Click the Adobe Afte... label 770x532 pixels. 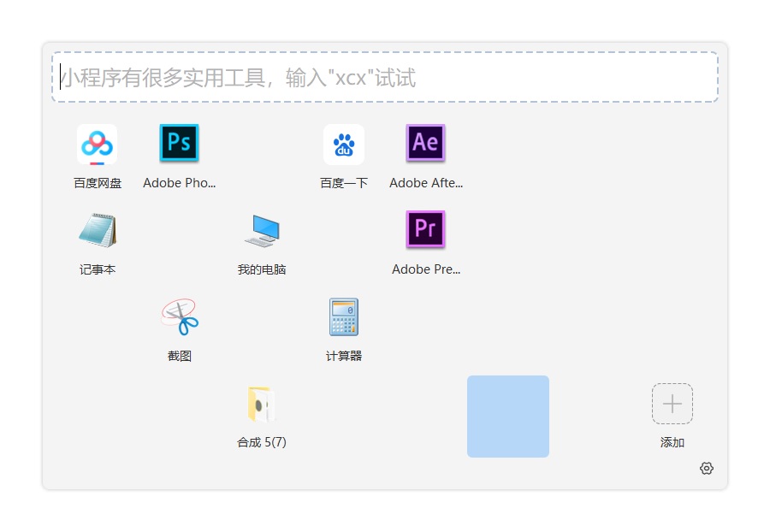pos(426,183)
